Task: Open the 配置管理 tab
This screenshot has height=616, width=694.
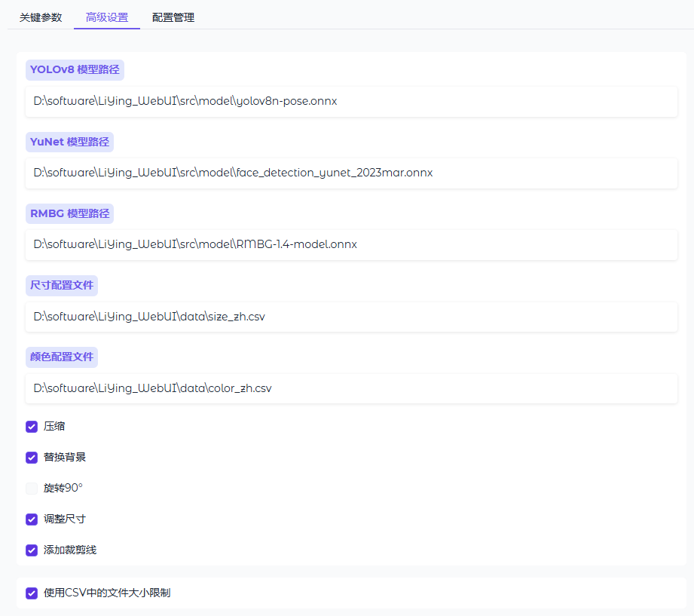Action: [173, 17]
